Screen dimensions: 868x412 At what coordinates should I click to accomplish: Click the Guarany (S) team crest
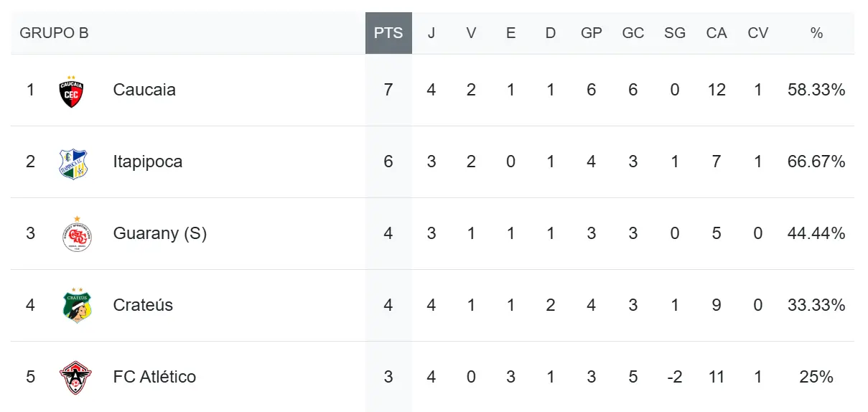tap(77, 234)
